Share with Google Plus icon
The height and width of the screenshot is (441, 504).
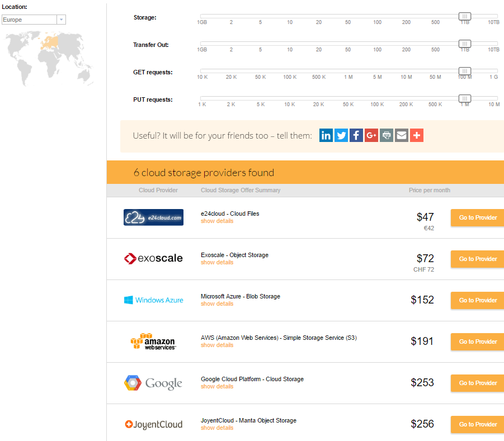coord(371,135)
